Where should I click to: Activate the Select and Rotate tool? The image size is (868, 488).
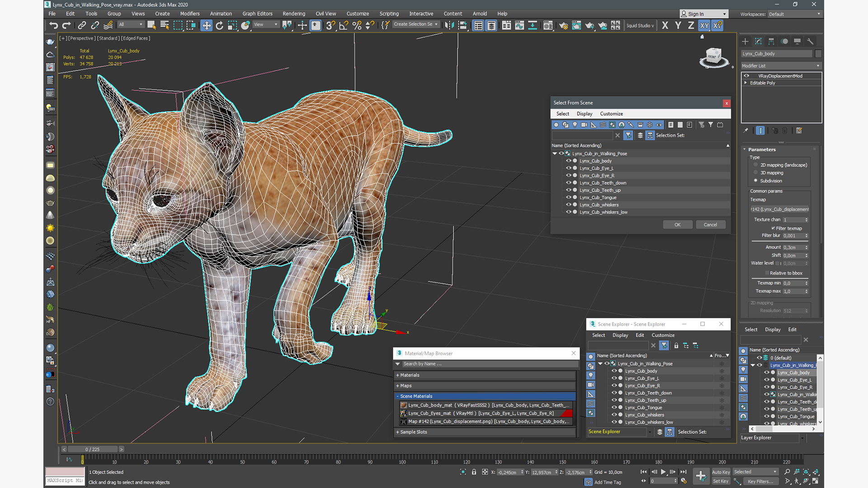219,26
